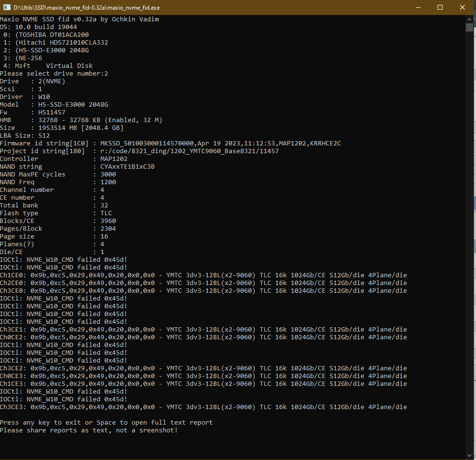Click the vertical scrollbar thumb
Image resolution: width=476 pixels, height=460 pixels.
point(469,27)
